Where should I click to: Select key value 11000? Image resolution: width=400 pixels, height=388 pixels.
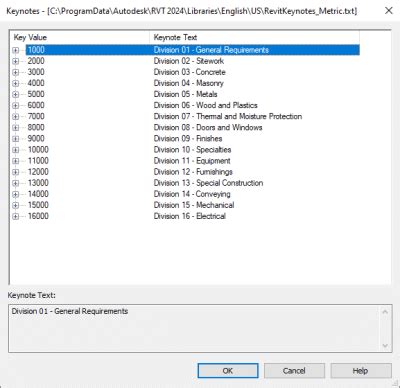point(38,161)
